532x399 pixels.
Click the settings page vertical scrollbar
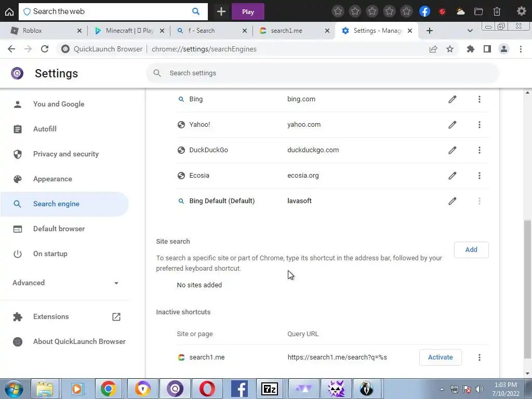[528, 288]
